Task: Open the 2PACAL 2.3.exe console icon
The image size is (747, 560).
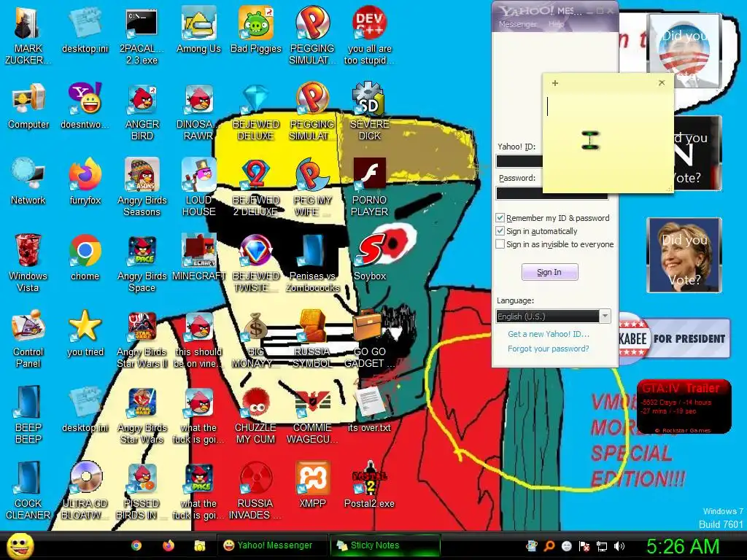Action: coord(142,35)
